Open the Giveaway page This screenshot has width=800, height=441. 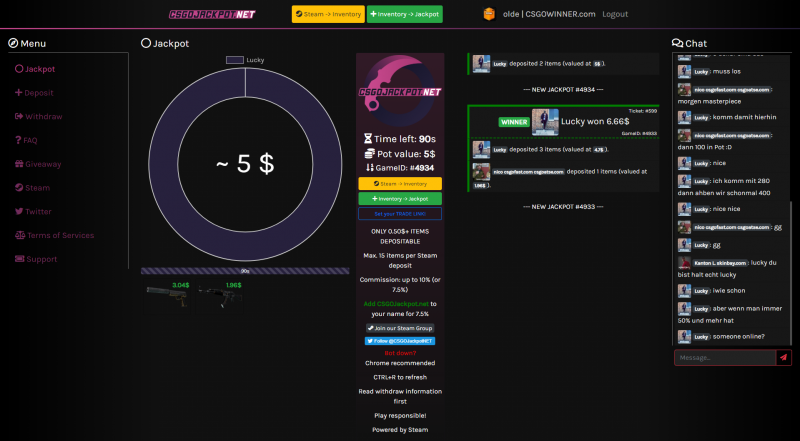tap(38, 164)
